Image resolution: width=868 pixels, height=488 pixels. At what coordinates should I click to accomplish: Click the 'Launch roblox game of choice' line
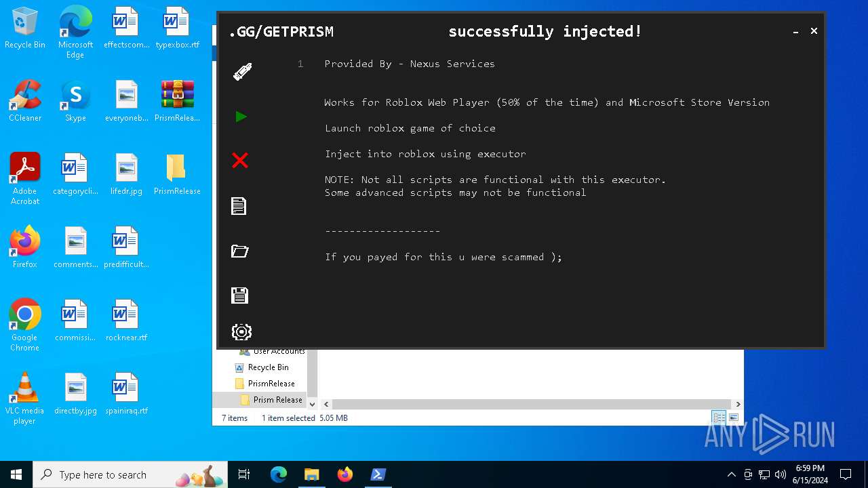[x=410, y=128]
